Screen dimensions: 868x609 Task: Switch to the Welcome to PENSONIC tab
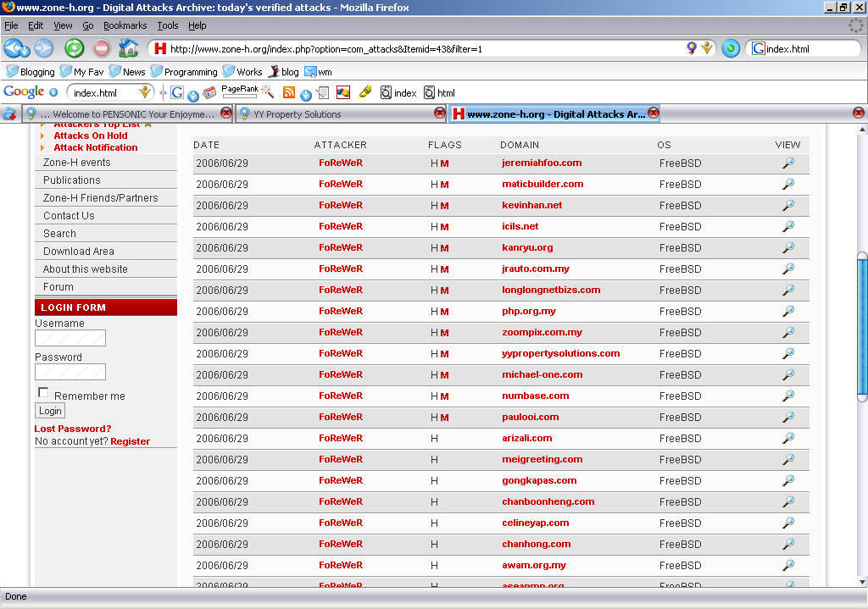127,114
